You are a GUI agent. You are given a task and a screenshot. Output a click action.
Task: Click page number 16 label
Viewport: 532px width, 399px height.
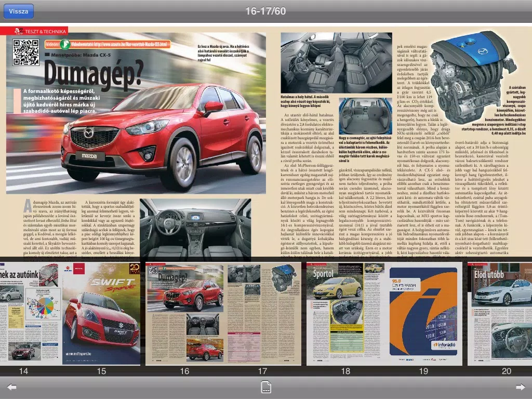(x=184, y=371)
